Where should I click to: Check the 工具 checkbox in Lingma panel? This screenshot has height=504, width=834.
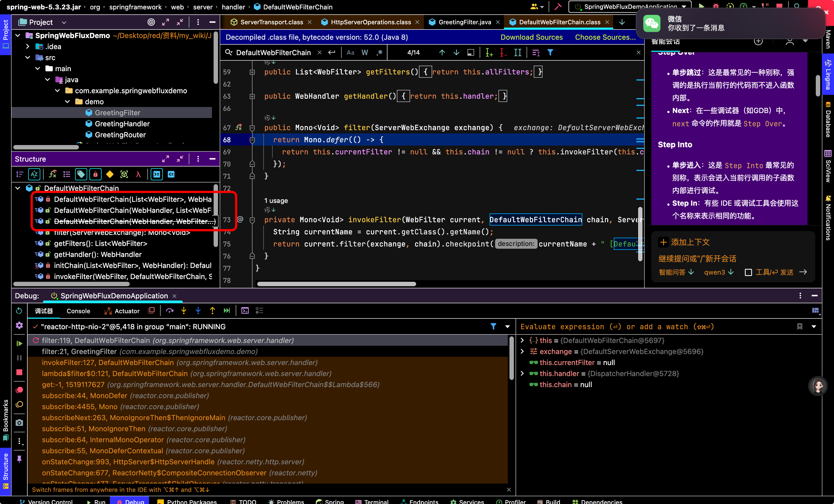pyautogui.click(x=748, y=272)
